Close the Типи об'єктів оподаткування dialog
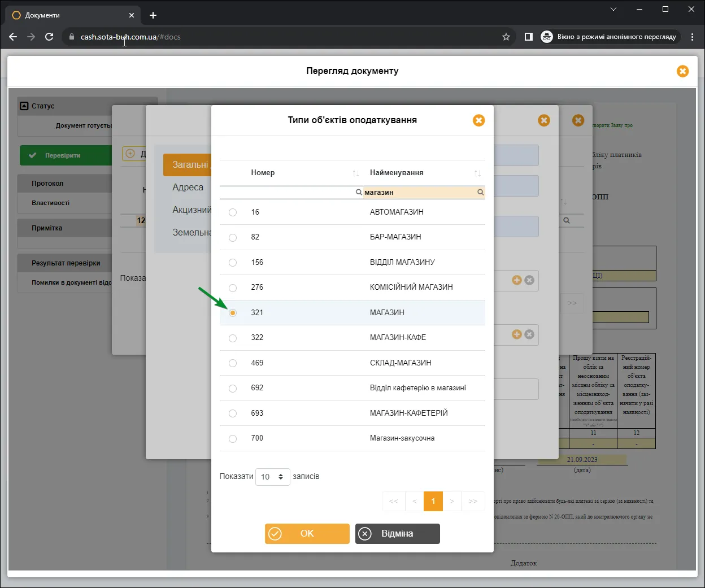705x588 pixels. [x=478, y=120]
